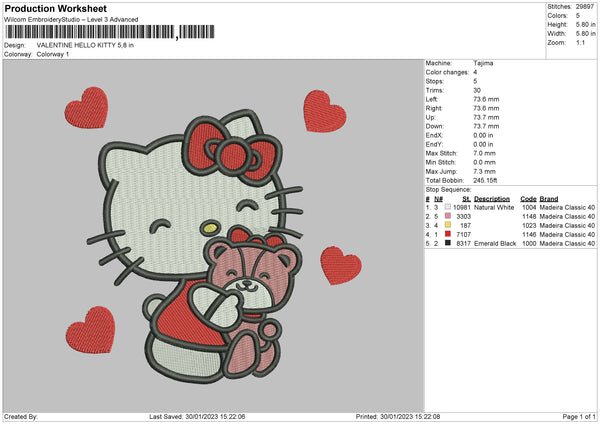Select the Wilcom EmbroideryStudio Level 3 Advanced text
This screenshot has width=600, height=424.
click(71, 20)
